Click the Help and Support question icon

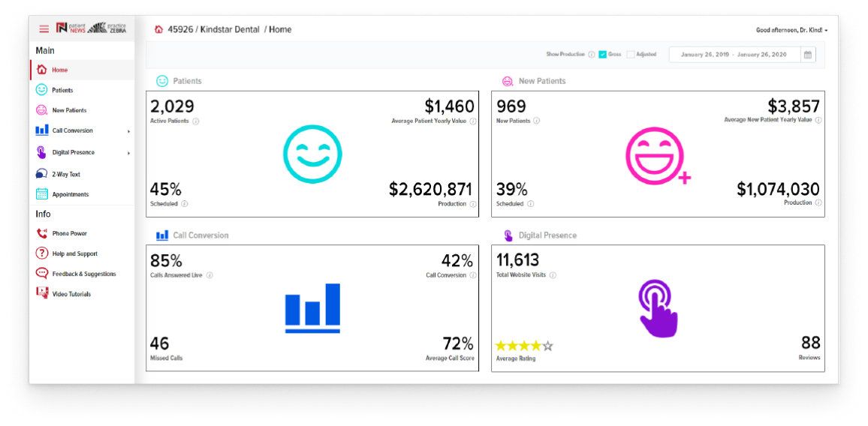[x=41, y=253]
